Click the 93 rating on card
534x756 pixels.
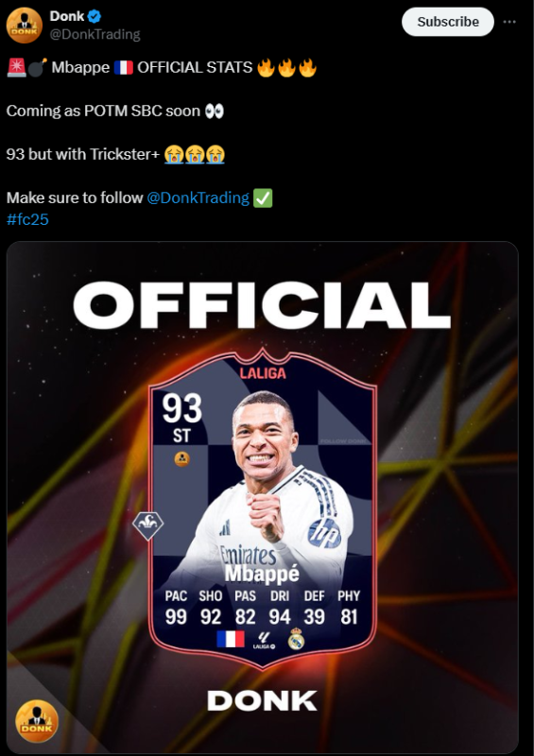click(x=181, y=408)
